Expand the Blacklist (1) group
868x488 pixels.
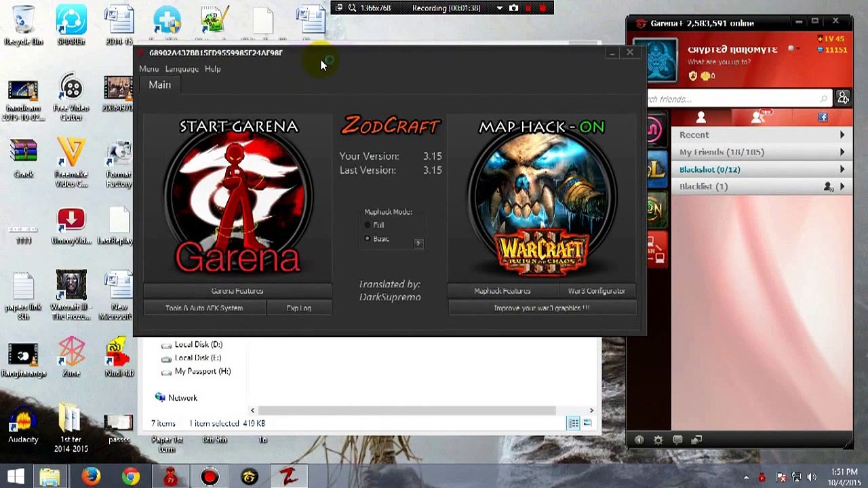[x=762, y=186]
